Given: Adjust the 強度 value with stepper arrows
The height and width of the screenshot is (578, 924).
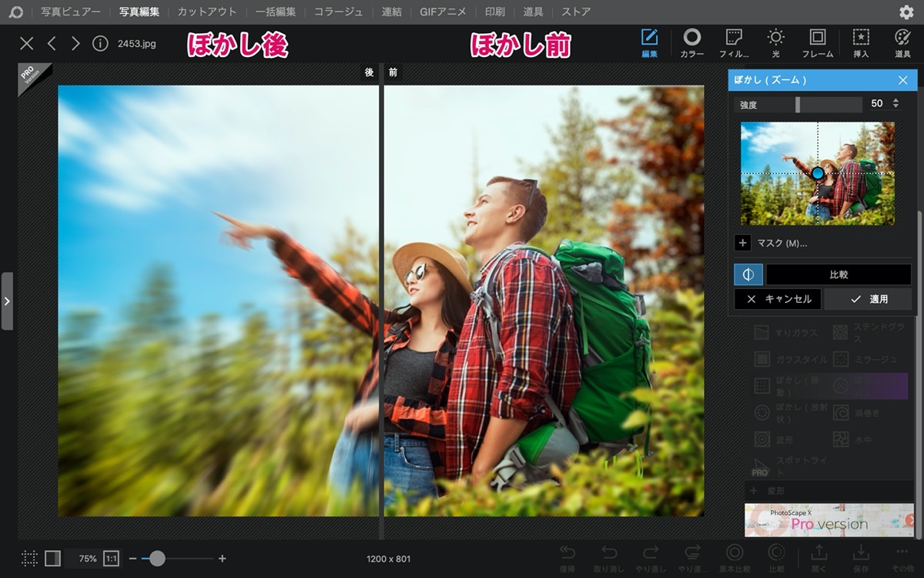Looking at the screenshot, I should click(896, 103).
